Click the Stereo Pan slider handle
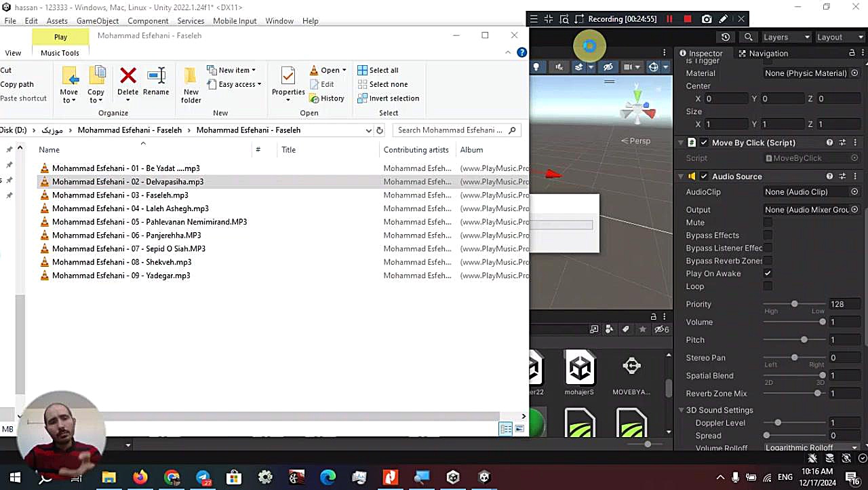Screen dimensions: 868x490 pyautogui.click(x=794, y=358)
